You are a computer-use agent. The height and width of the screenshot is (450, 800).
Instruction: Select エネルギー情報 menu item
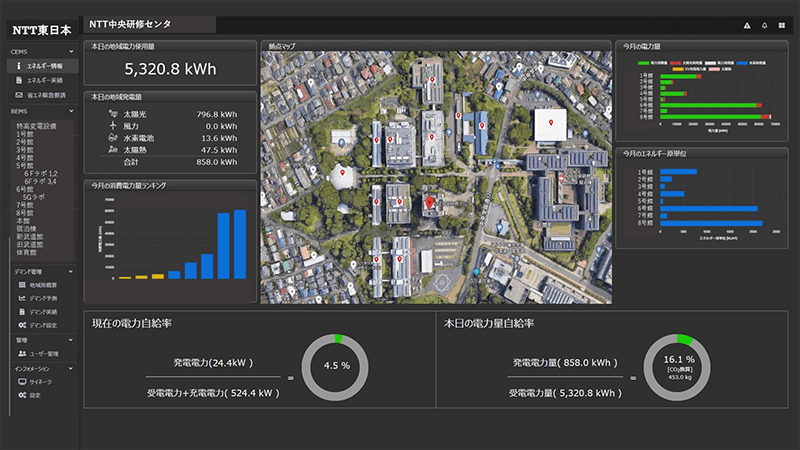(44, 66)
